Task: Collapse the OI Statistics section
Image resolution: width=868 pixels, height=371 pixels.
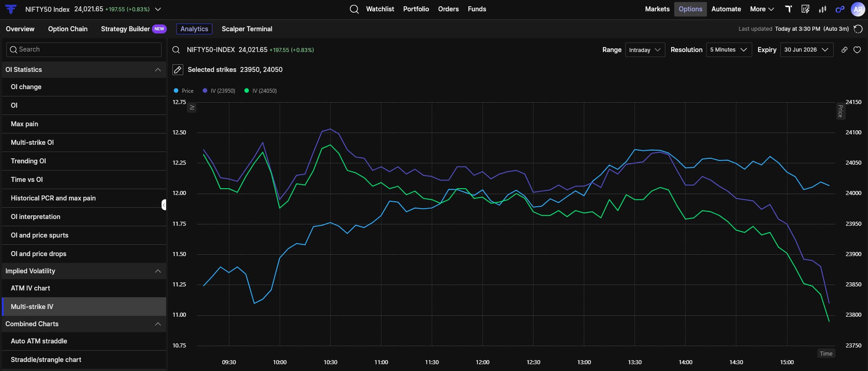Action: 157,70
